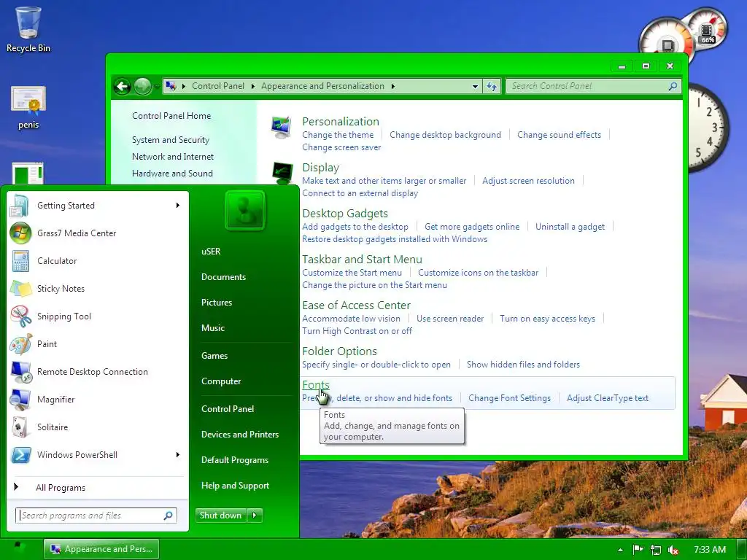Click the muted volume tray icon

coord(673,550)
